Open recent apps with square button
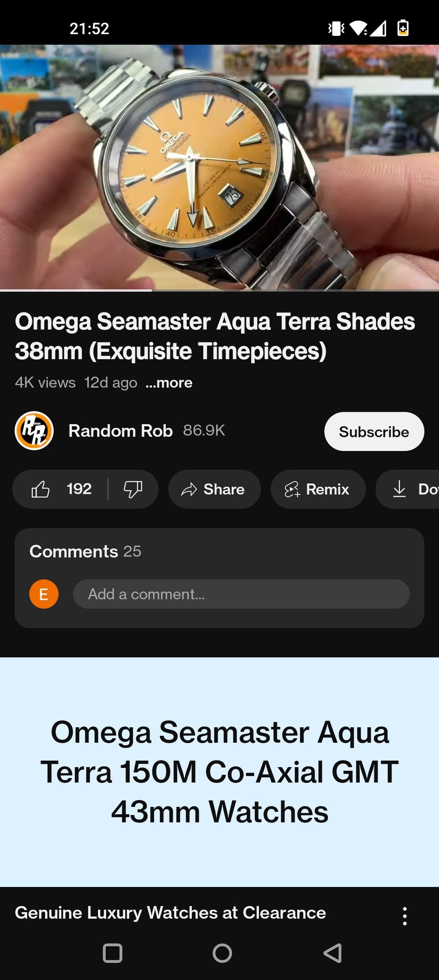The image size is (439, 980). click(113, 953)
